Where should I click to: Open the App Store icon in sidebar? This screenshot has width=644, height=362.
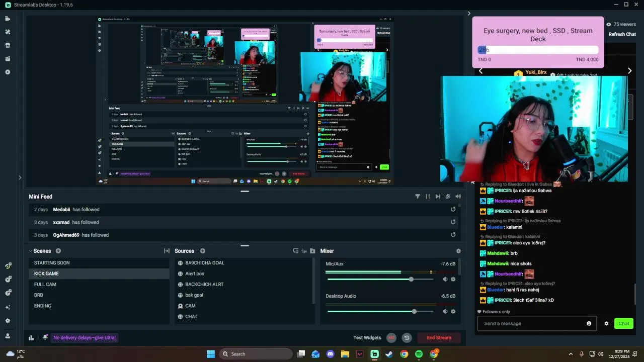(8, 45)
